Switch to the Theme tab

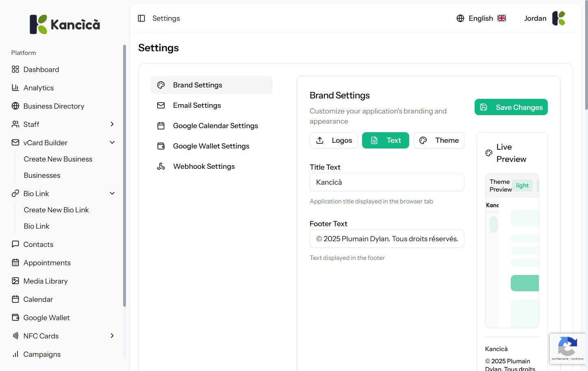tap(438, 140)
